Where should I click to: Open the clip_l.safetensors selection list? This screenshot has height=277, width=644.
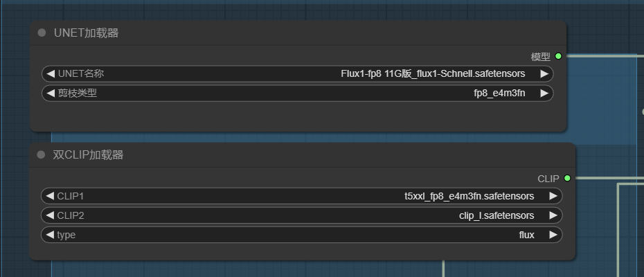point(301,215)
